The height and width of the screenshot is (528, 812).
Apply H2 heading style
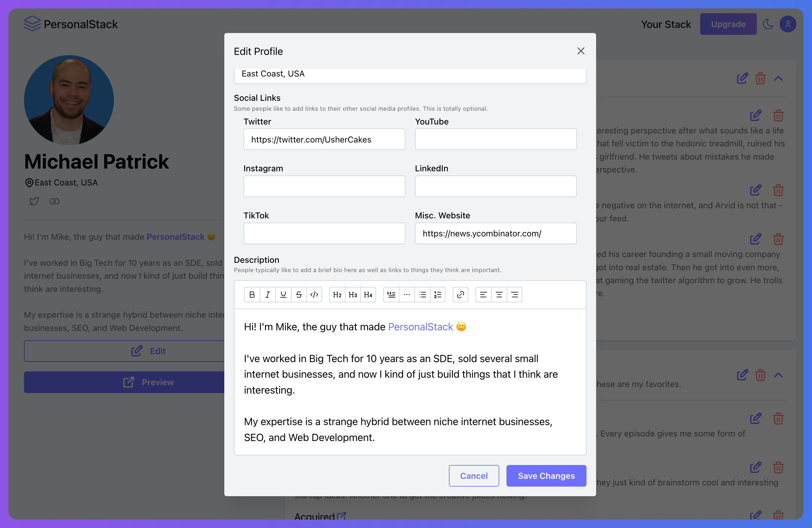(337, 295)
